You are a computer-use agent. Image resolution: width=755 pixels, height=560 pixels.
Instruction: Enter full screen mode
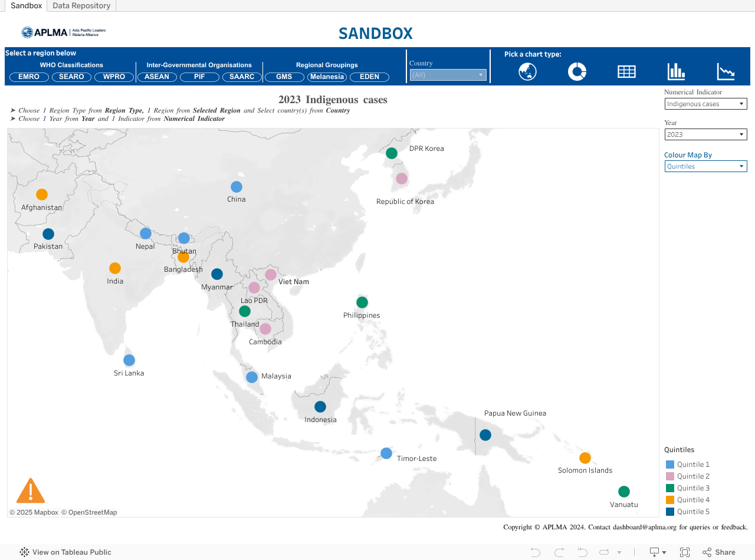point(685,552)
